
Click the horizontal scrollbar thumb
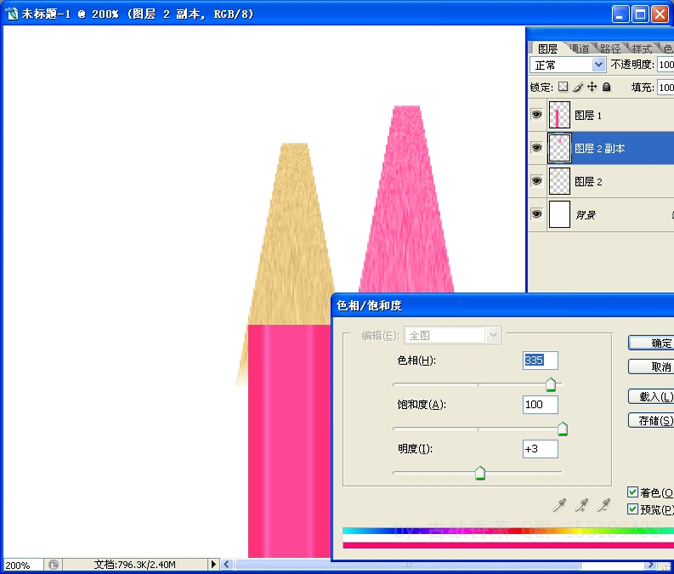408,565
